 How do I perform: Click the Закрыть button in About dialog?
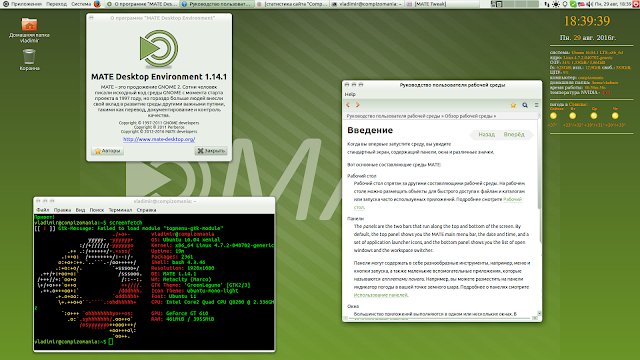pyautogui.click(x=211, y=151)
